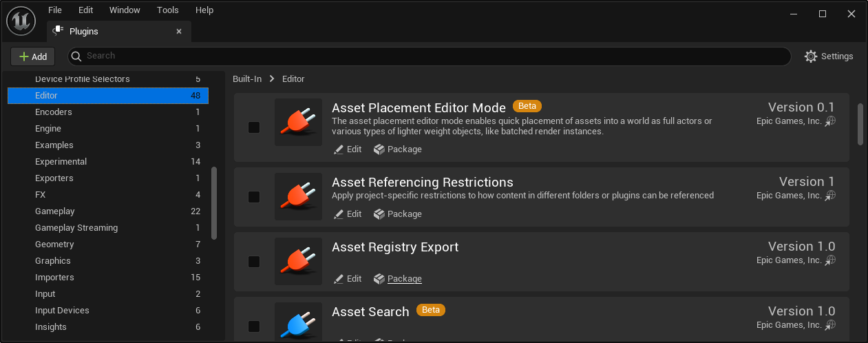This screenshot has height=343, width=868.
Task: Toggle the Asset Search plugin checkbox
Action: point(254,326)
